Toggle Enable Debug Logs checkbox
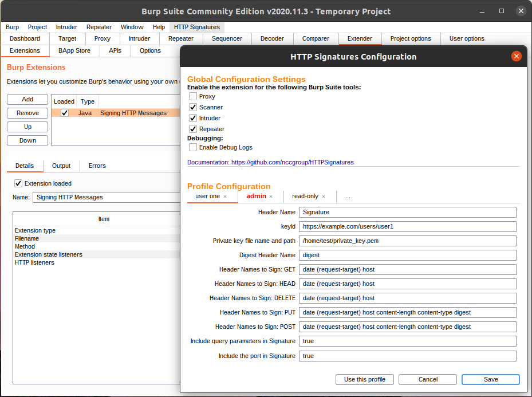 193,147
